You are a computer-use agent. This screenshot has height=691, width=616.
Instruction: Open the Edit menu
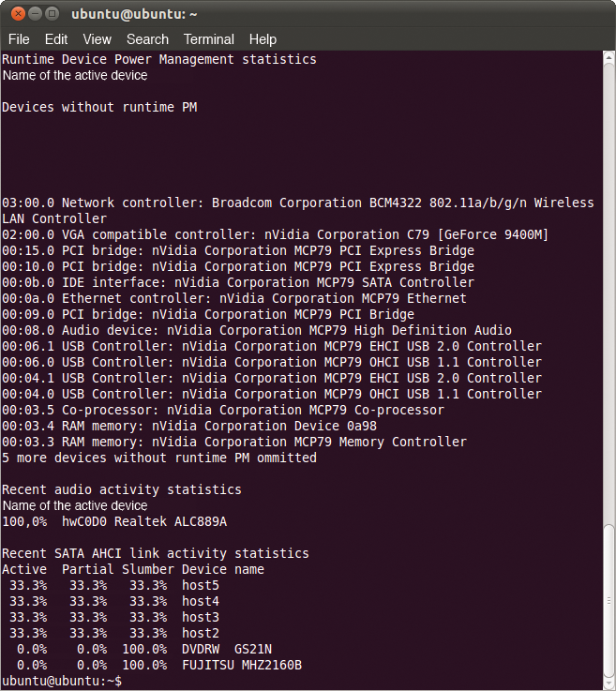[x=56, y=39]
